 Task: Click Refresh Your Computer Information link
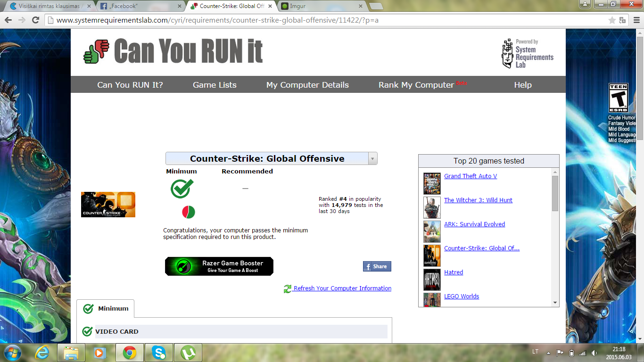[342, 288]
